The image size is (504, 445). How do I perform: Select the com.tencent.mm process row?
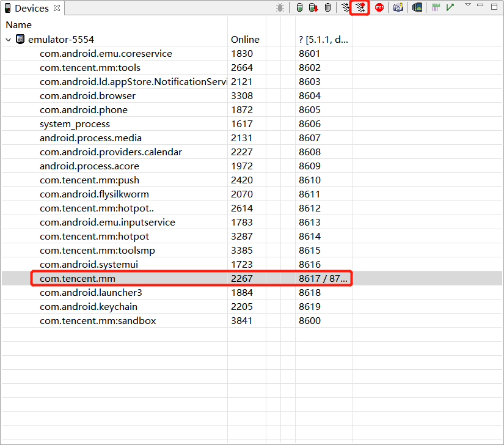pos(77,279)
